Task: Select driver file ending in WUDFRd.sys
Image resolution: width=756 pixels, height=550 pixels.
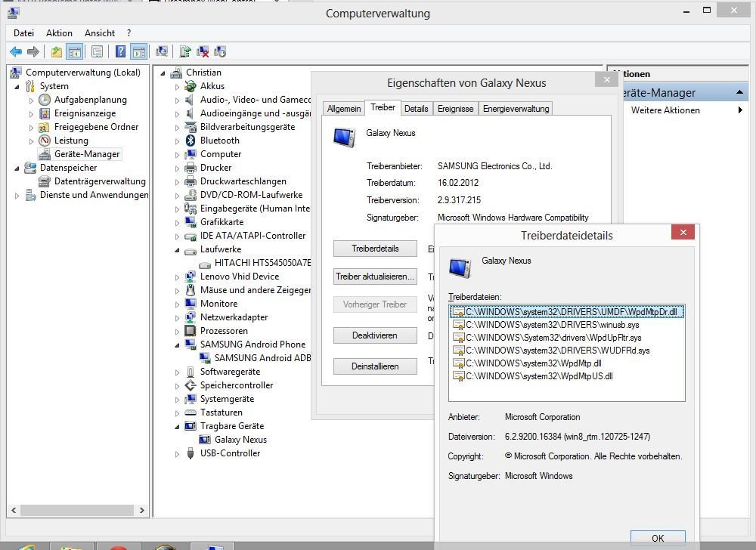Action: (557, 351)
